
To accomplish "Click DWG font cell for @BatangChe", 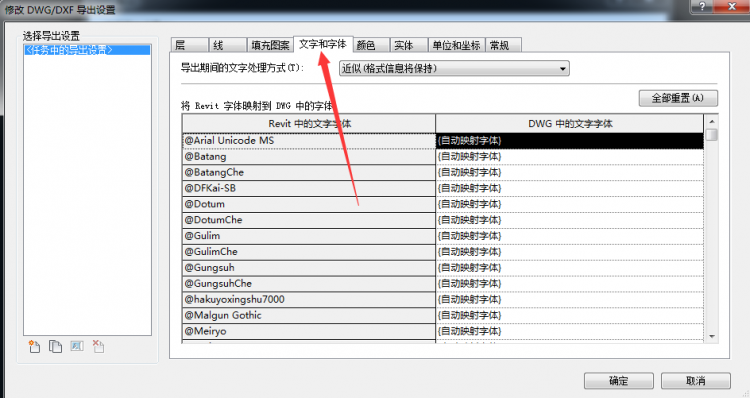I will (570, 172).
